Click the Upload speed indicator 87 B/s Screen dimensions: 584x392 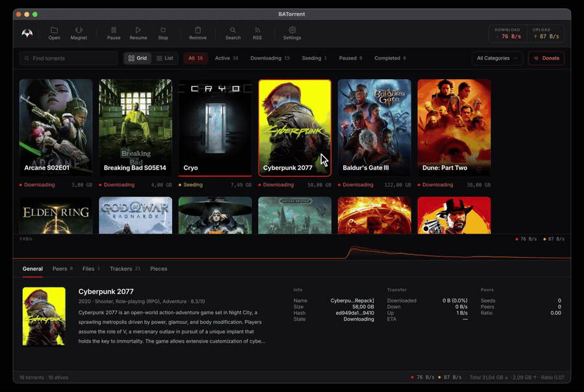(x=546, y=34)
